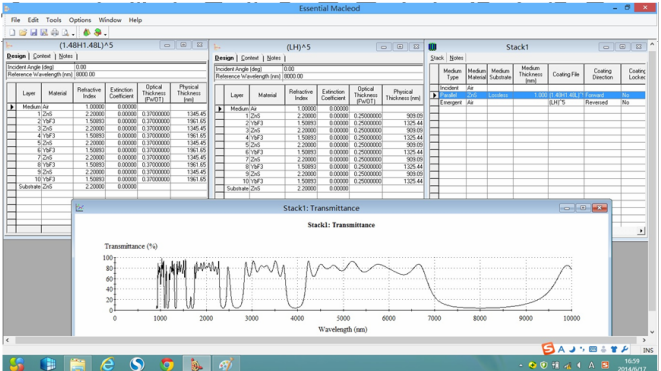Open File Explorer from the taskbar
This screenshot has height=371, width=661.
click(x=77, y=363)
